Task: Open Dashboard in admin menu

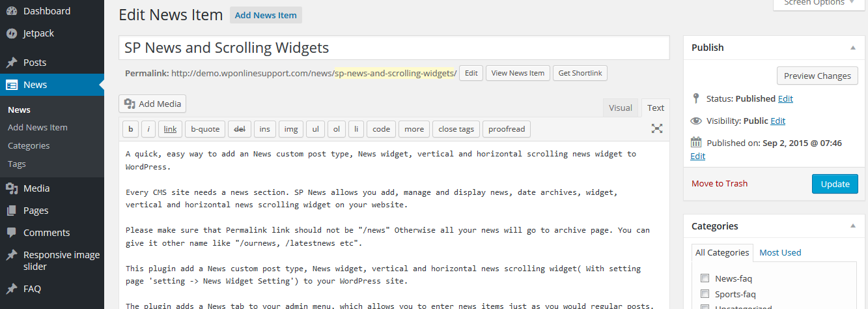Action: coord(52,11)
